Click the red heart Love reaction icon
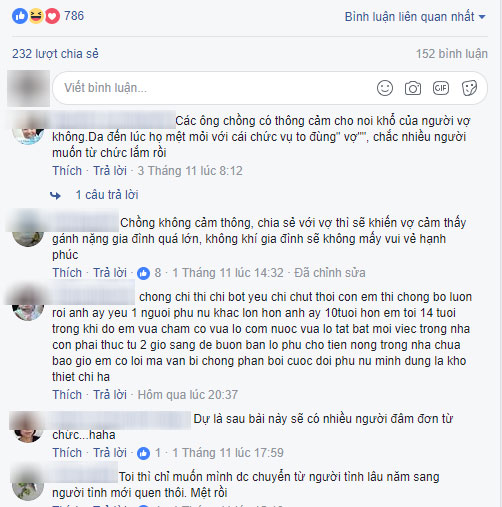This screenshot has width=502, height=507. [52, 16]
